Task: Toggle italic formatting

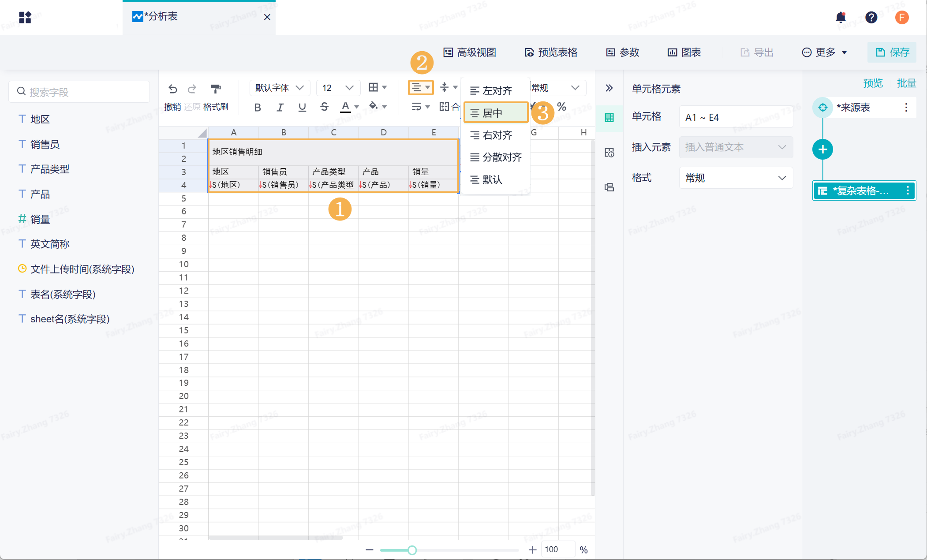Action: pos(280,107)
